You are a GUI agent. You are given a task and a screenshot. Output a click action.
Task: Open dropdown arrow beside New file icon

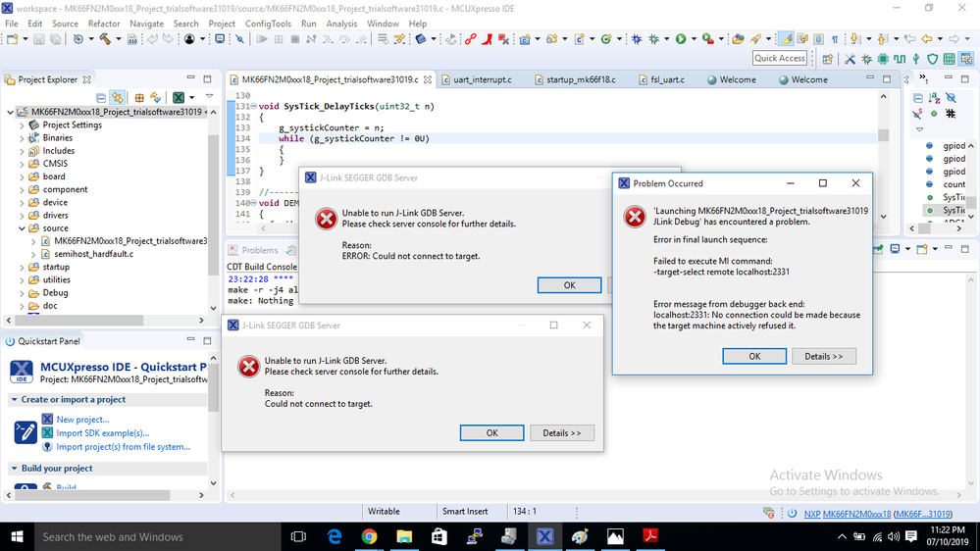(x=25, y=39)
